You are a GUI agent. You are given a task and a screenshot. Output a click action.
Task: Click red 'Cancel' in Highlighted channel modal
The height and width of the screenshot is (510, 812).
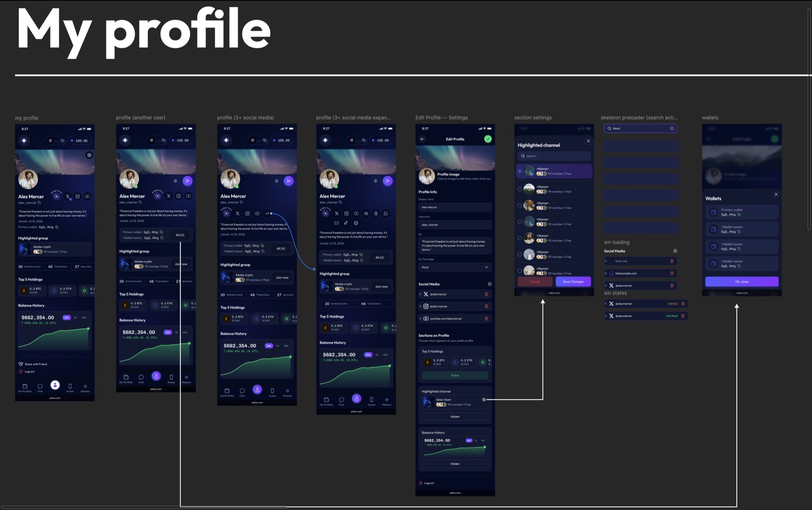535,282
